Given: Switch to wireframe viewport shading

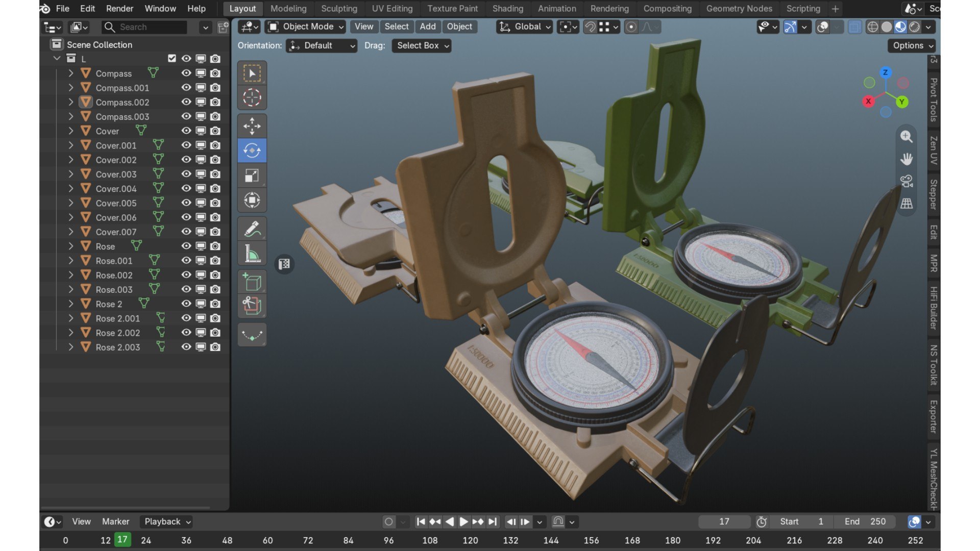Looking at the screenshot, I should (873, 27).
